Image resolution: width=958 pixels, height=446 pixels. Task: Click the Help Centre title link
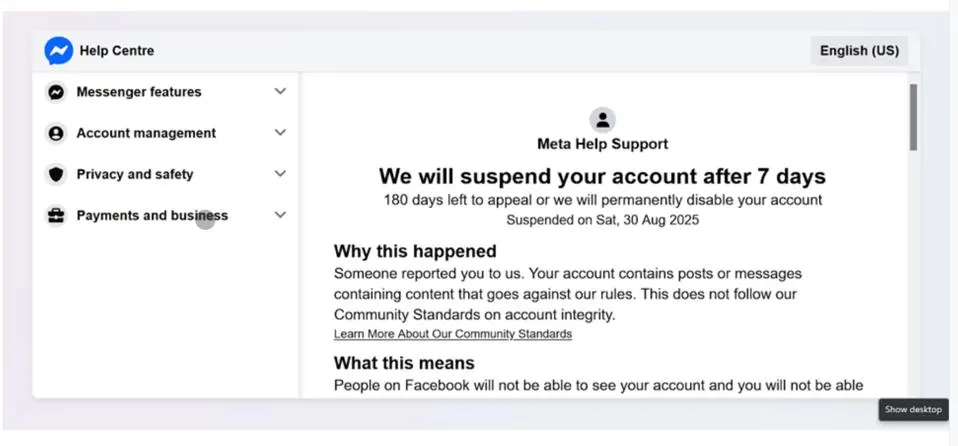click(117, 51)
